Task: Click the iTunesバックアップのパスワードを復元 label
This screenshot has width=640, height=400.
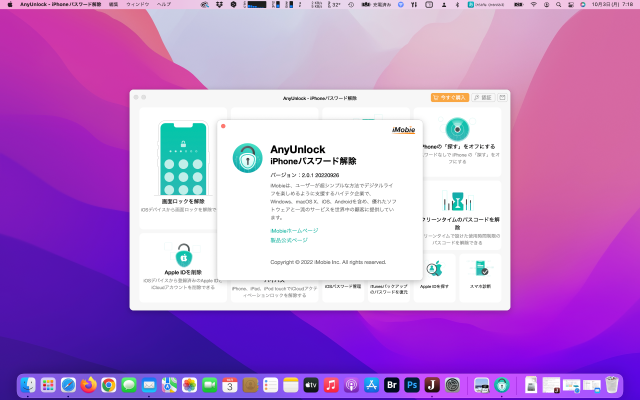Action: pos(389,289)
